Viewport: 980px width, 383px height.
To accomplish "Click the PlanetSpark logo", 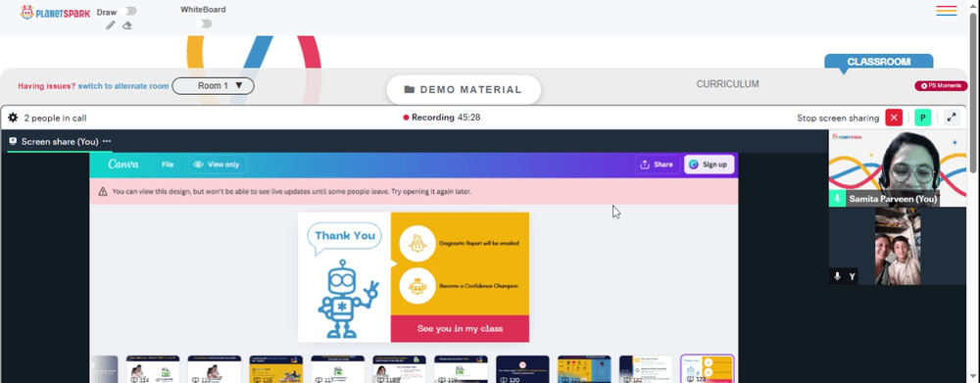I will [55, 12].
